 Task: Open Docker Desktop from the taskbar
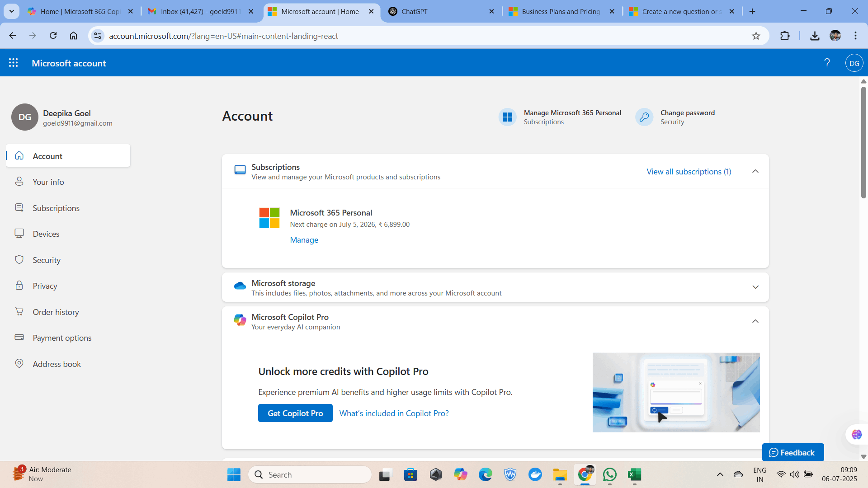(x=535, y=474)
